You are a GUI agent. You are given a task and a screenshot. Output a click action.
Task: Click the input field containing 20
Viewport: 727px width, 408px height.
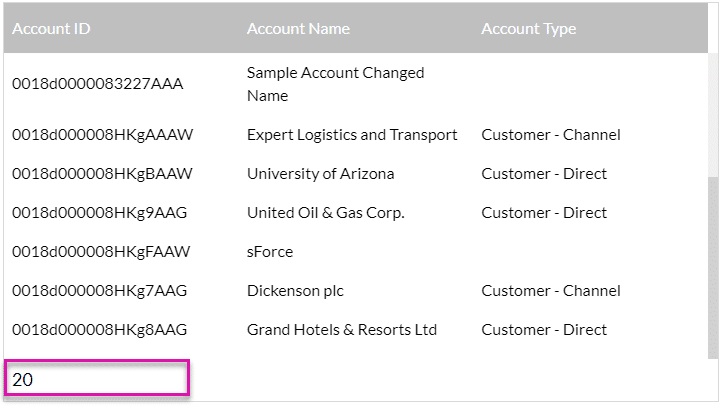coord(97,379)
